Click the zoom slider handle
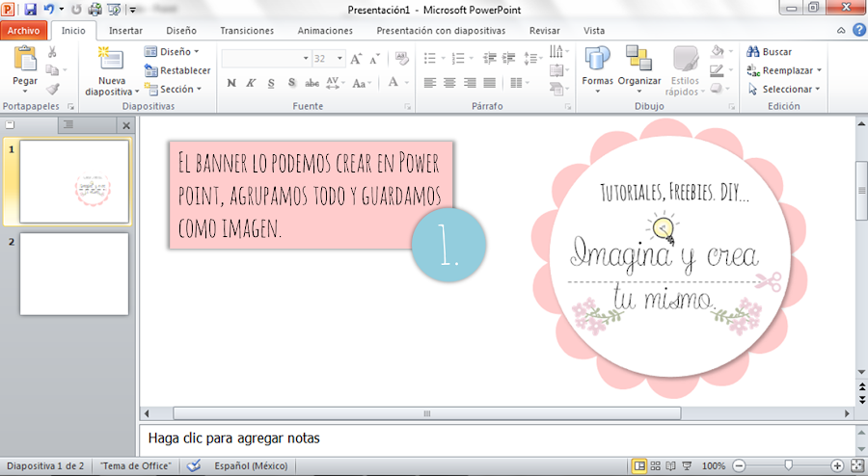 (788, 465)
